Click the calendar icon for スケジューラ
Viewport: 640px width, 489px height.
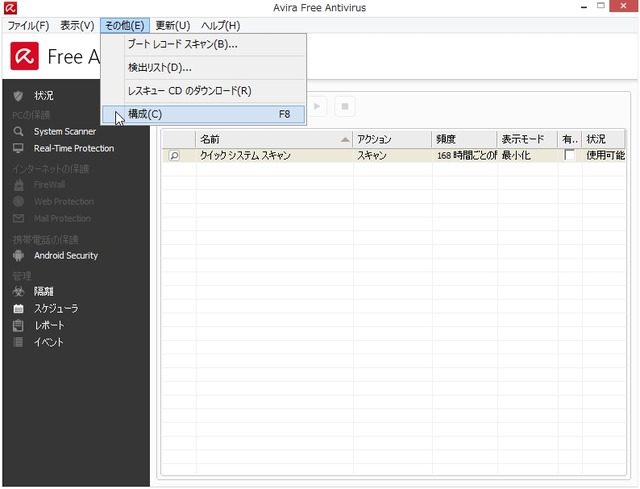(x=18, y=309)
